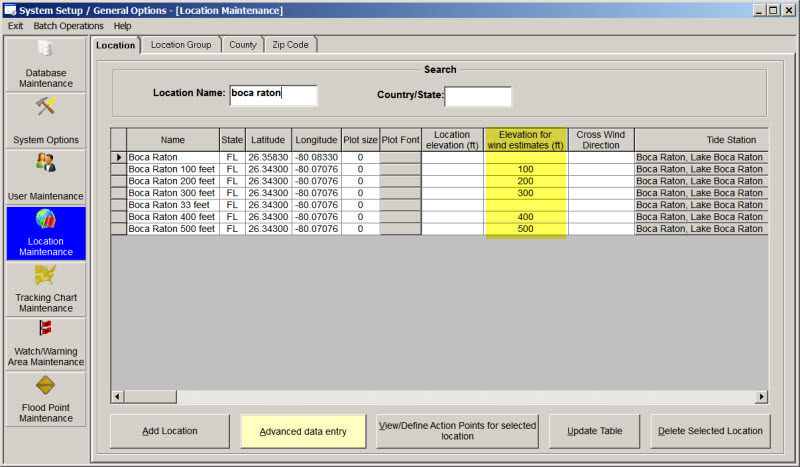Open Watch/Warning Area Maintenance

[46, 344]
